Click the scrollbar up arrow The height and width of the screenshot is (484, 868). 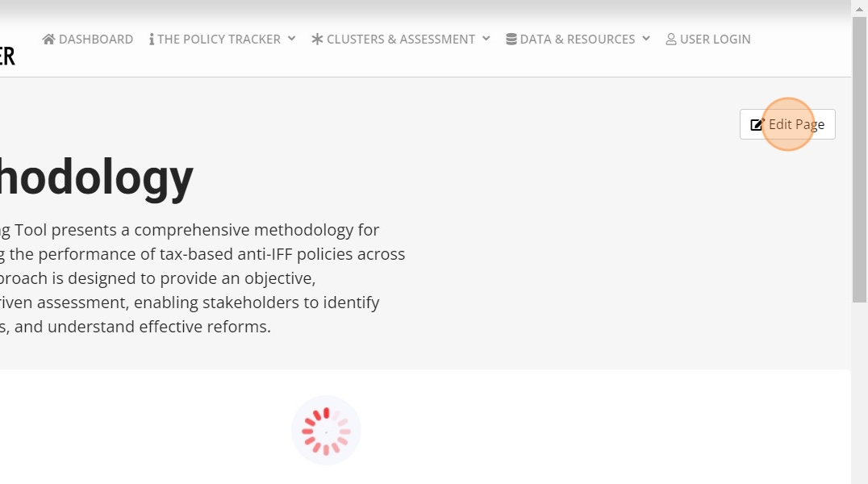[x=860, y=7]
